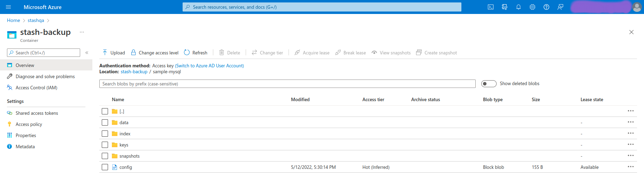
Task: Click the blob prefix search field
Action: 287,84
